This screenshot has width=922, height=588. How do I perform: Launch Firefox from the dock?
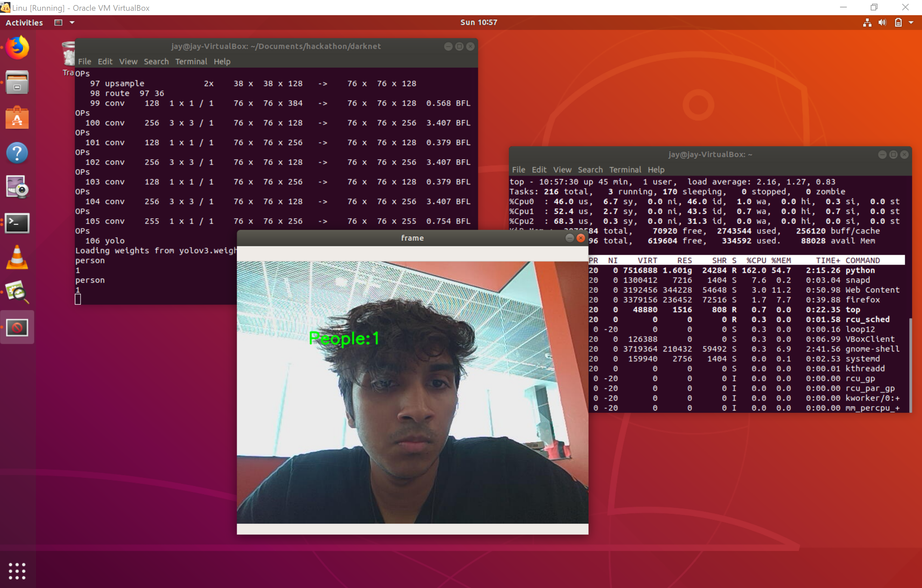click(x=17, y=48)
